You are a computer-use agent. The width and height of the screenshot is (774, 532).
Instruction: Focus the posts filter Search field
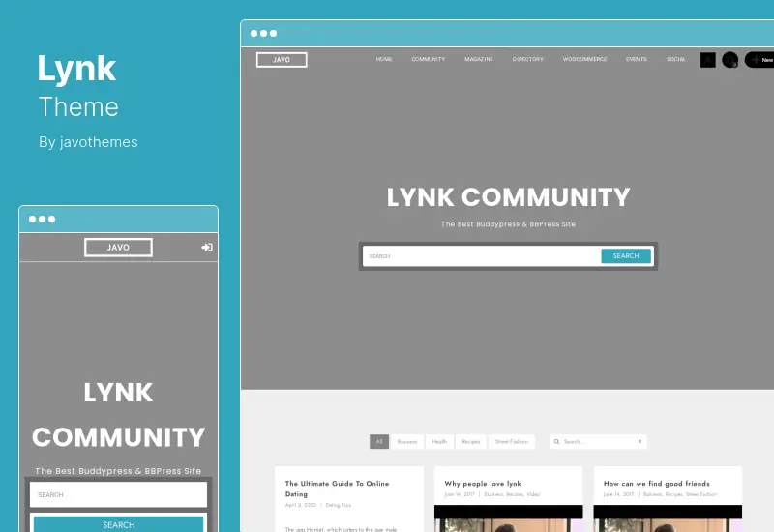coord(598,442)
